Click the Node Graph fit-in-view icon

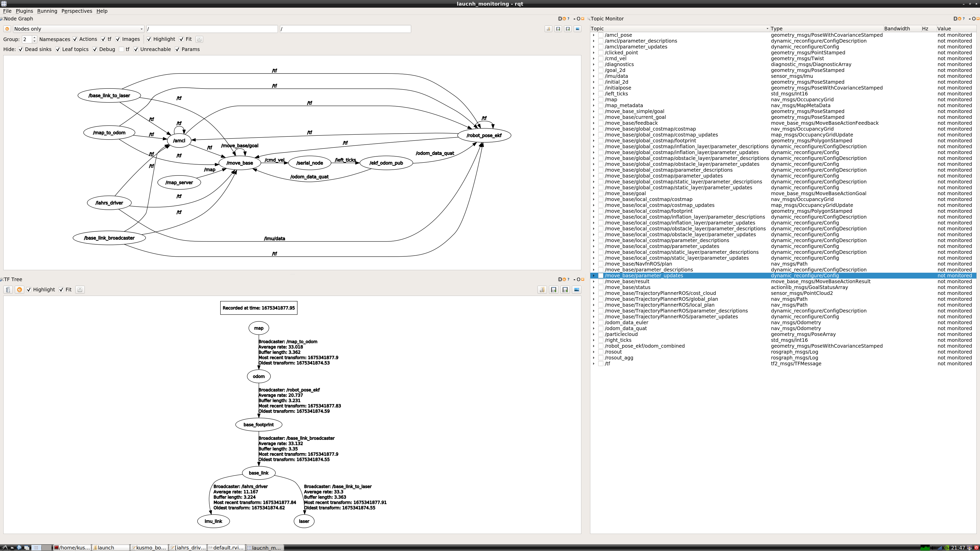pos(199,39)
